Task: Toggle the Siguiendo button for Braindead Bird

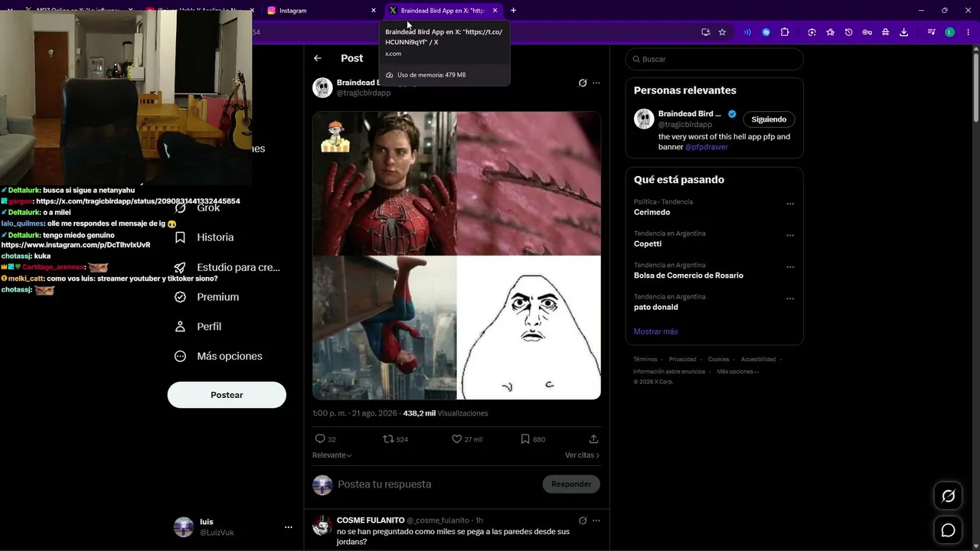Action: coord(769,119)
